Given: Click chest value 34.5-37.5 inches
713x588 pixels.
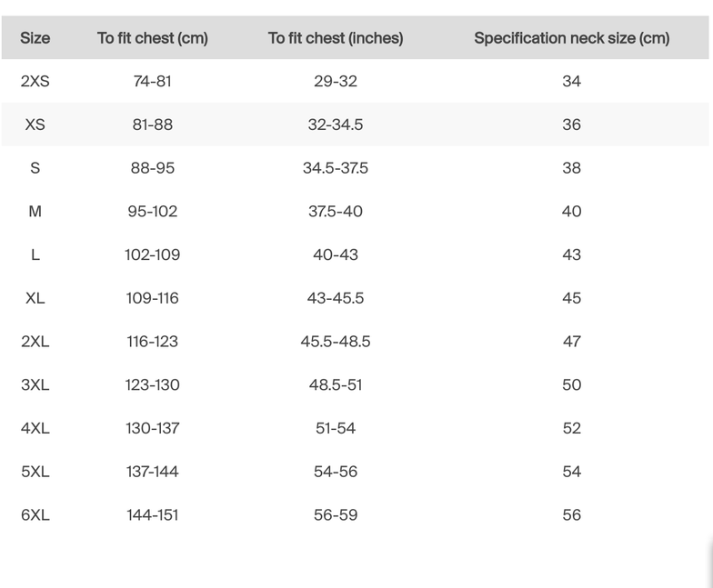Looking at the screenshot, I should coord(336,168).
